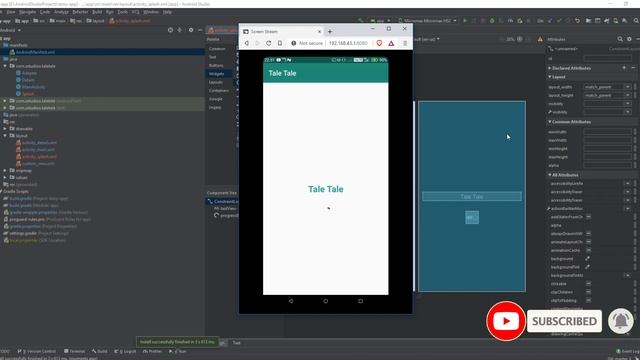640x360 pixels.
Task: Go back using the browser back arrow
Action: click(247, 43)
